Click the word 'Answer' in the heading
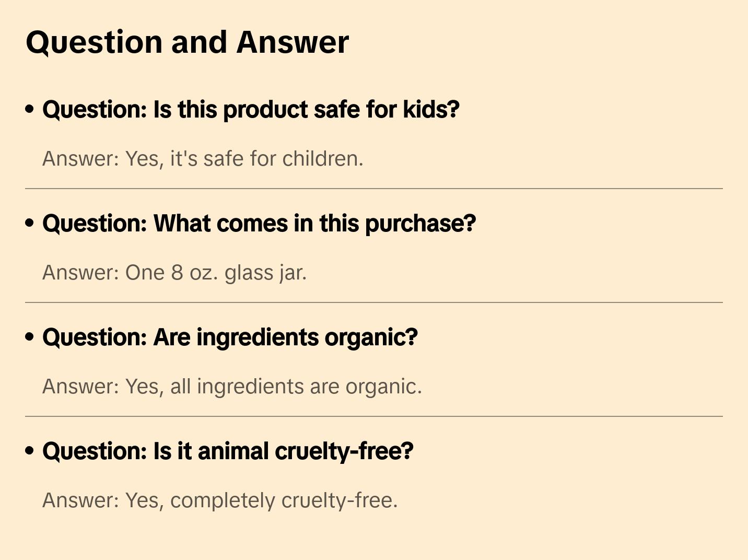 [x=293, y=42]
